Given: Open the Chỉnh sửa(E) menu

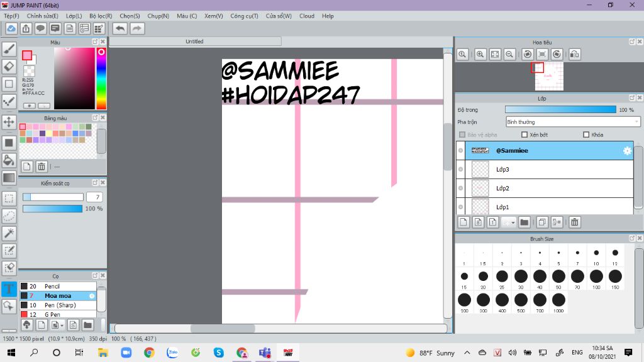Looking at the screenshot, I should coord(42,16).
